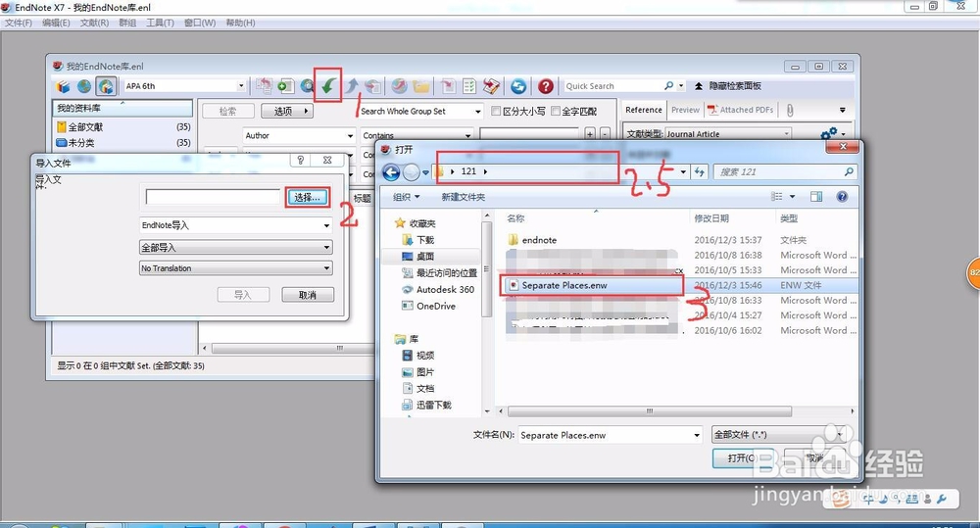The image size is (980, 528).
Task: Click the Export up-arrow icon
Action: click(x=352, y=86)
